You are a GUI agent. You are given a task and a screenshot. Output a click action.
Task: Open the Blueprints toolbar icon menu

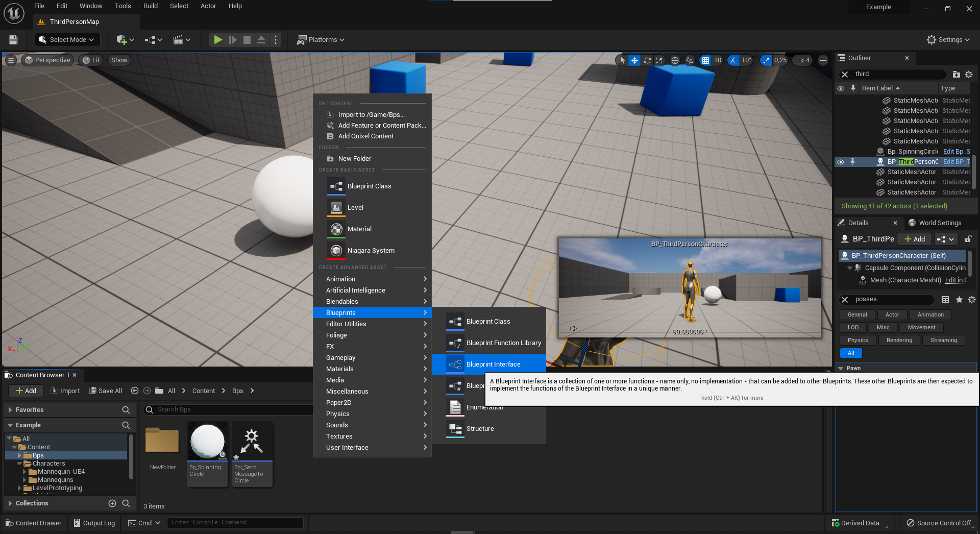coord(153,40)
